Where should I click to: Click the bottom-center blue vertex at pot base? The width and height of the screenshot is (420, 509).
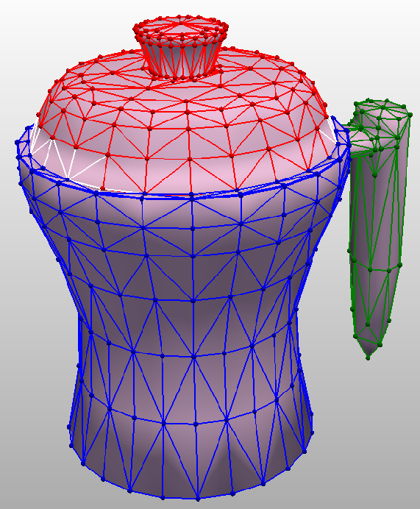pos(198,498)
